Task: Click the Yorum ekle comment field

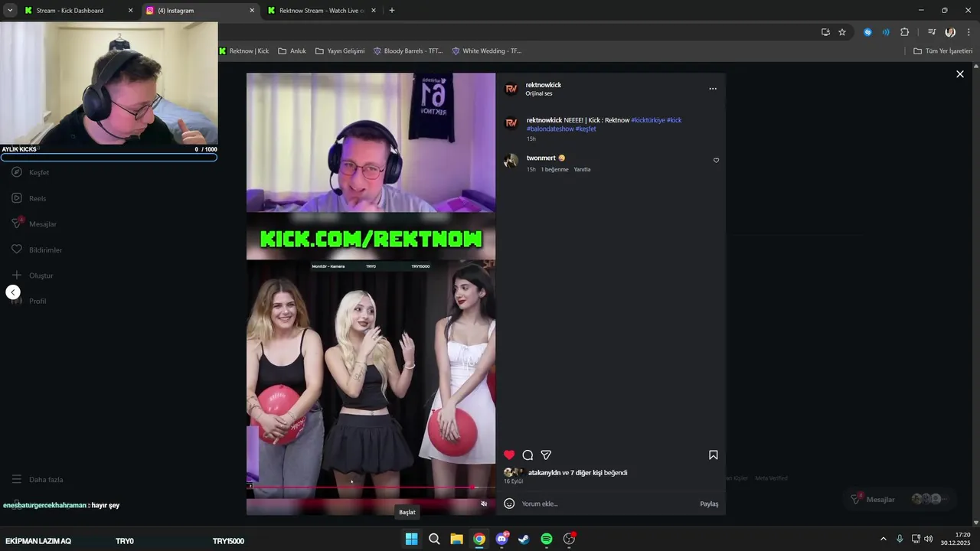Action: point(605,504)
